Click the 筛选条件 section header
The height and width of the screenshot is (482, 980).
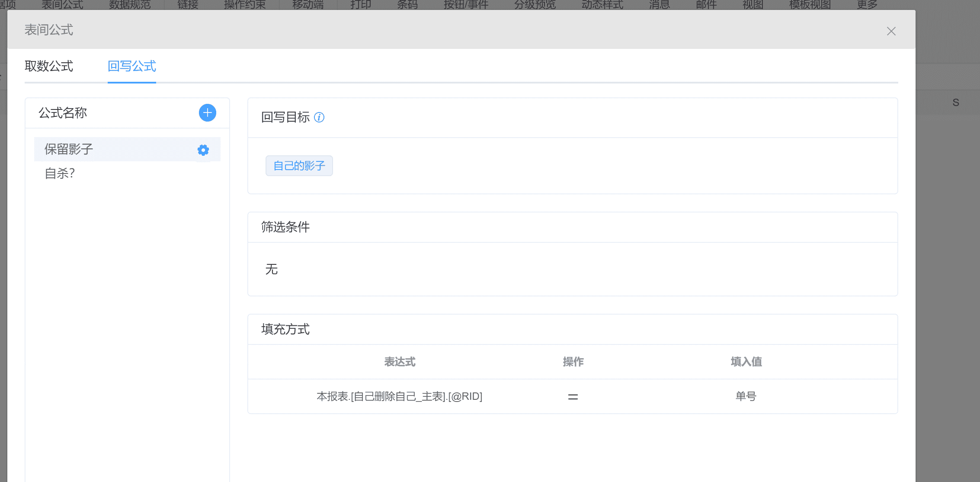[285, 227]
